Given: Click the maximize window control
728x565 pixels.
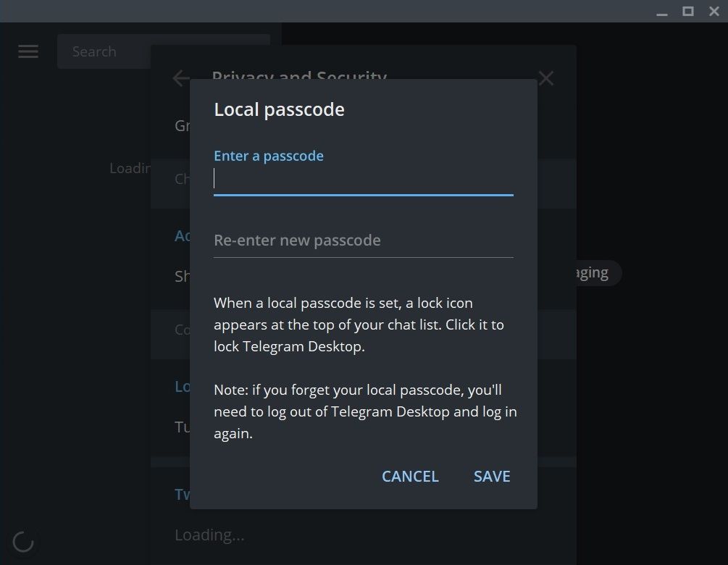Looking at the screenshot, I should pyautogui.click(x=687, y=11).
